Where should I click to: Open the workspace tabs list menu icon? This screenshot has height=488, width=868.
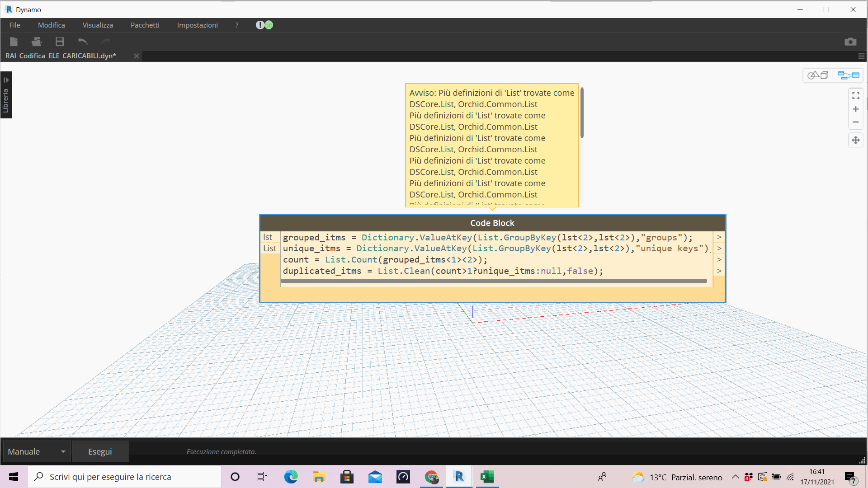[861, 56]
